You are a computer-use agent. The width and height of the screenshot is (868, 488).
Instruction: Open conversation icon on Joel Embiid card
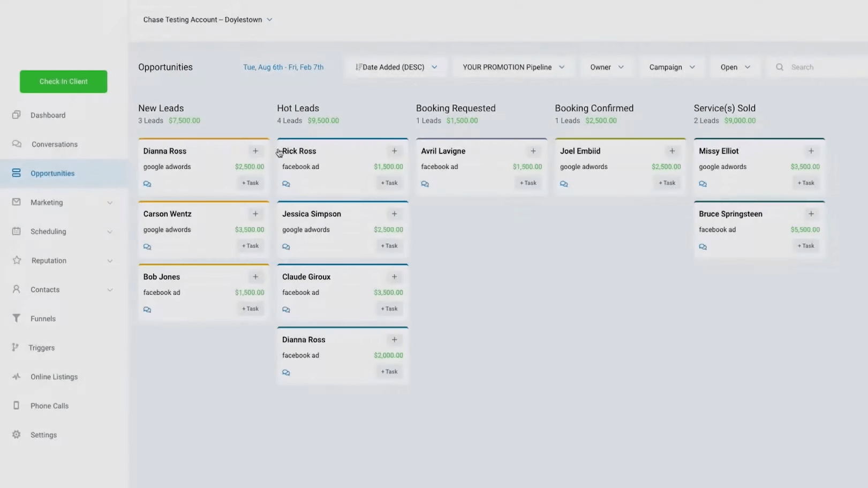[x=564, y=184]
